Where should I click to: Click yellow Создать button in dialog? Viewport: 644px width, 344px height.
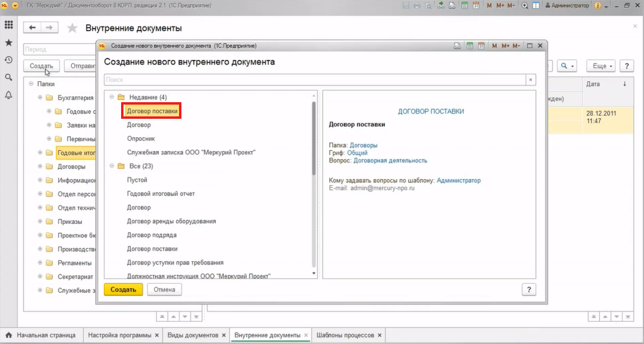[123, 289]
